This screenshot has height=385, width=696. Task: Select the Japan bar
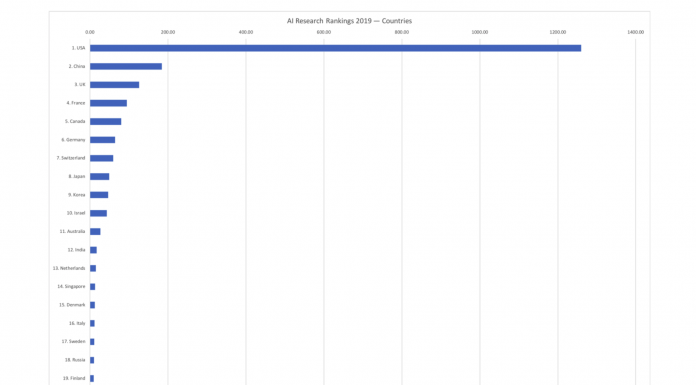coord(99,177)
